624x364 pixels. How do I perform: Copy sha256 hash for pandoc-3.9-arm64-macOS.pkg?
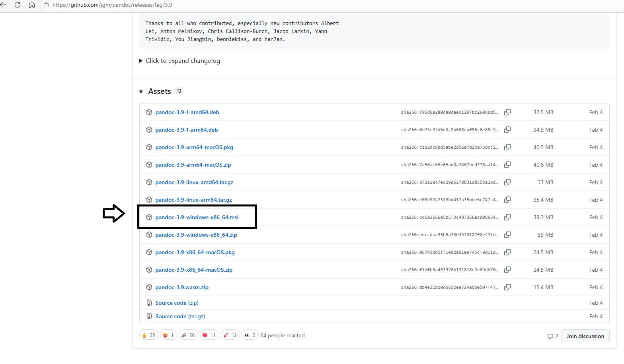507,147
